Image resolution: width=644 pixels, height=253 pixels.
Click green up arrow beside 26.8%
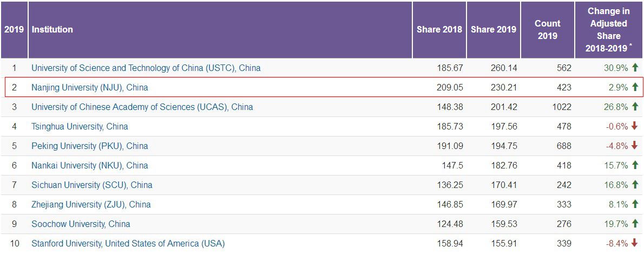point(635,107)
